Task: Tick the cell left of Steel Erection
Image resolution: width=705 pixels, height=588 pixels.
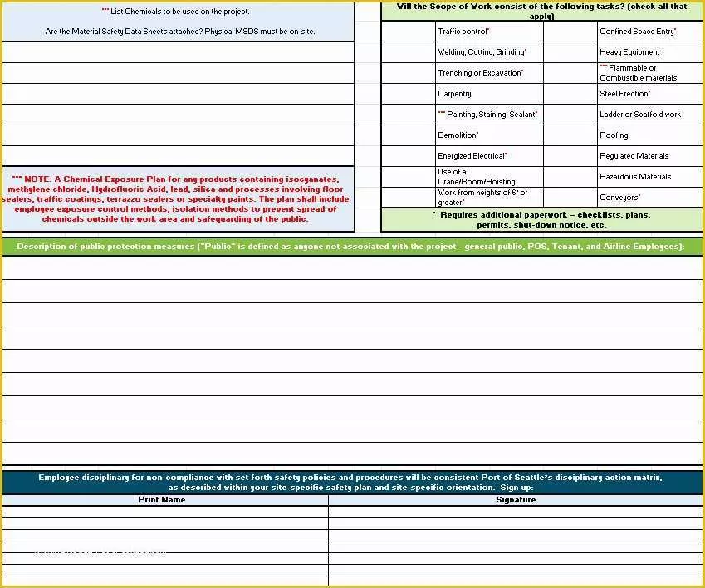Action: click(570, 94)
